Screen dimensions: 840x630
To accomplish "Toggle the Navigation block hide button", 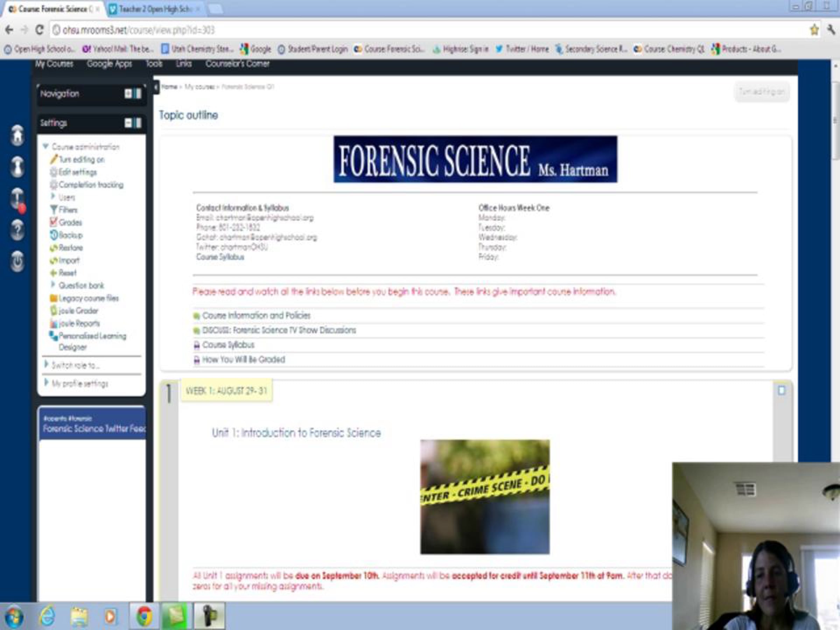I will 128,93.
